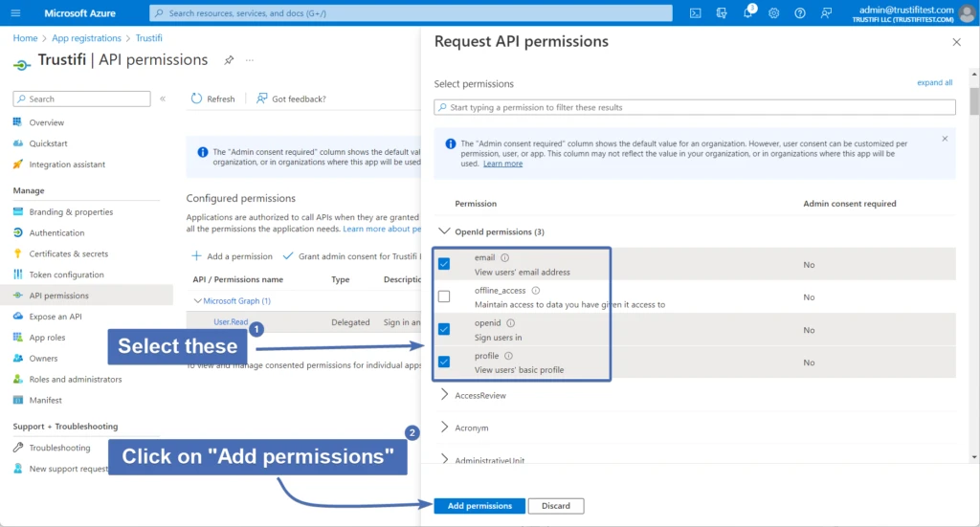Focus the top resource search bar

tap(411, 13)
